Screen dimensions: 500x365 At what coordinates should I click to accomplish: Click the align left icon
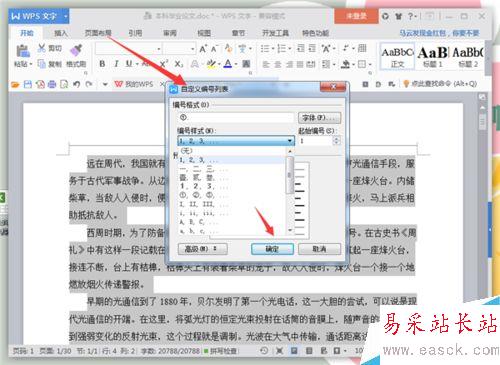pos(266,64)
